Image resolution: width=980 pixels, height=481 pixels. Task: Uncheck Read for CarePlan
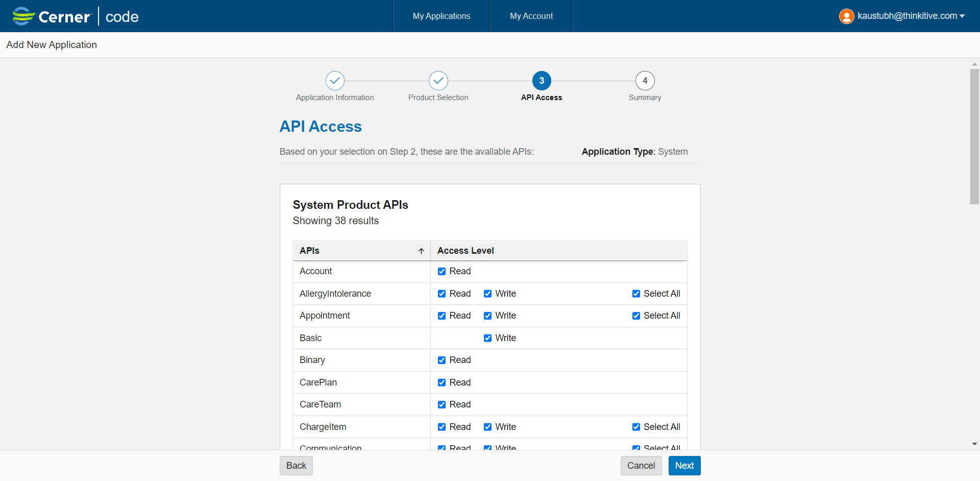click(x=442, y=382)
